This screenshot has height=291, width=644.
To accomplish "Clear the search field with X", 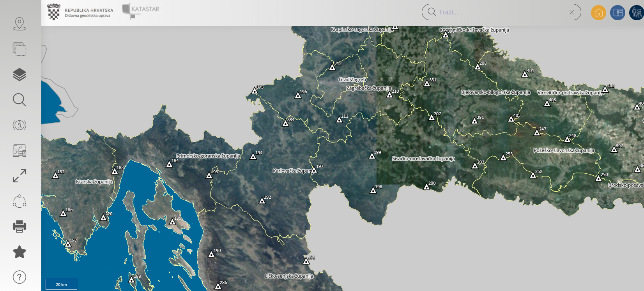I will click(571, 12).
